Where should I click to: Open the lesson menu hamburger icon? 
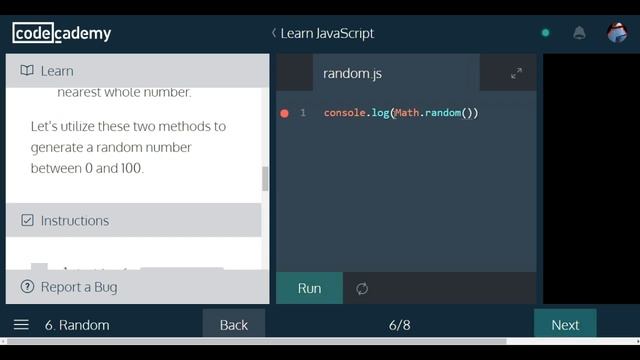pos(21,325)
